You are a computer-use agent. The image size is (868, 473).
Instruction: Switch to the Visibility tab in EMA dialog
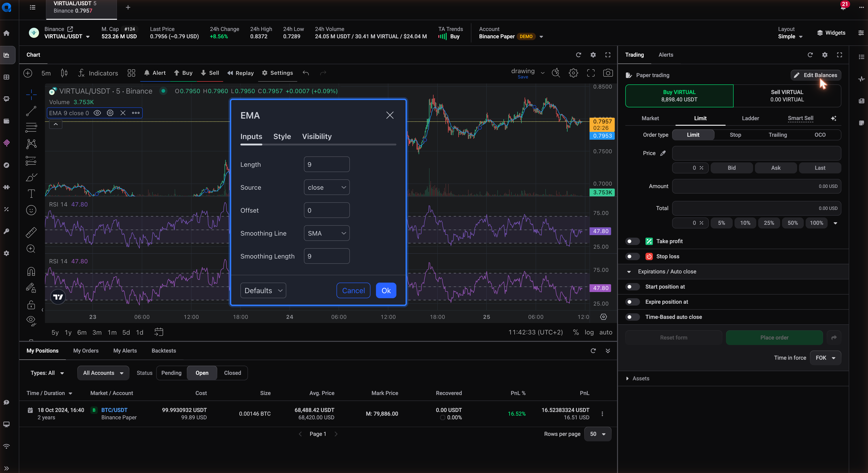click(x=317, y=136)
